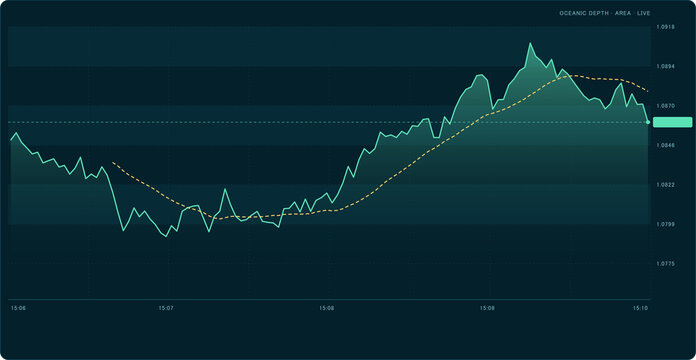This screenshot has height=360, width=696.
Task: Click the horizontal dashed current-price line
Action: pyautogui.click(x=329, y=122)
